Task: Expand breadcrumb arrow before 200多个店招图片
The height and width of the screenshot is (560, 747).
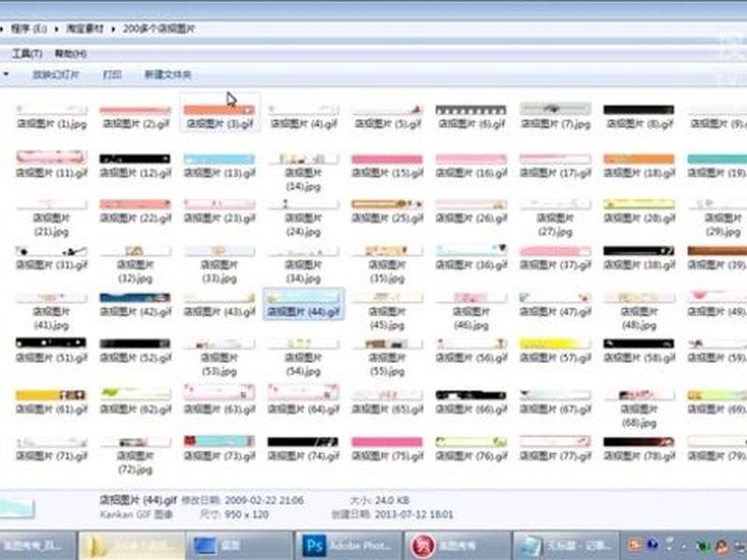Action: click(x=113, y=30)
